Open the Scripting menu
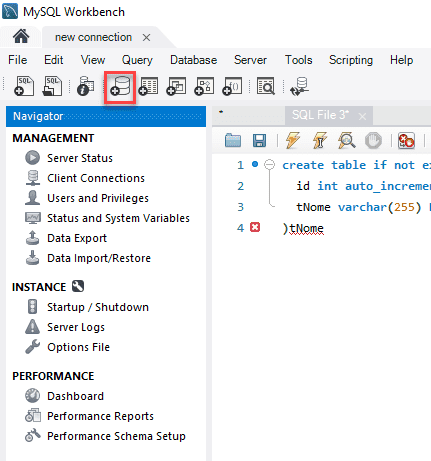The image size is (431, 461). click(x=351, y=60)
